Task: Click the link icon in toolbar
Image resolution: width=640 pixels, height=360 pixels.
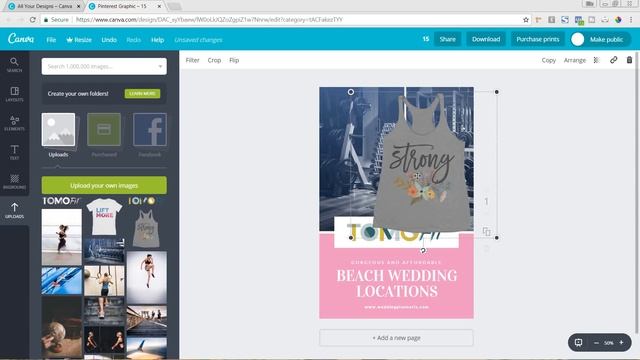Action: [613, 60]
